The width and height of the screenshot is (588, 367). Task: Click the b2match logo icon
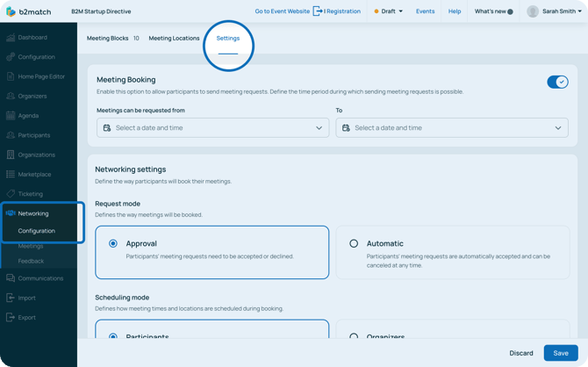pyautogui.click(x=11, y=11)
